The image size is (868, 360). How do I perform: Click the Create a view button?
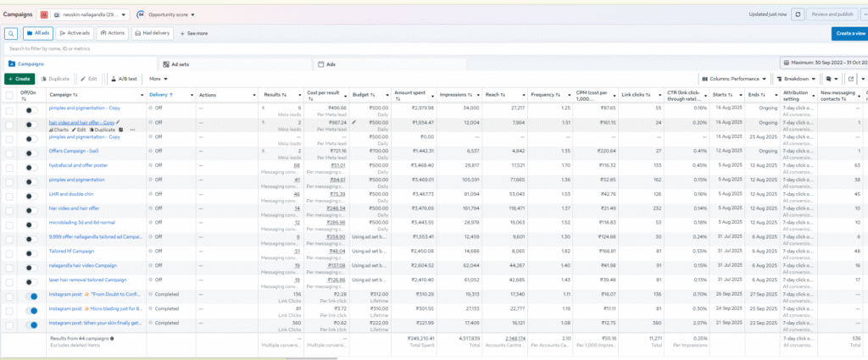click(x=849, y=33)
